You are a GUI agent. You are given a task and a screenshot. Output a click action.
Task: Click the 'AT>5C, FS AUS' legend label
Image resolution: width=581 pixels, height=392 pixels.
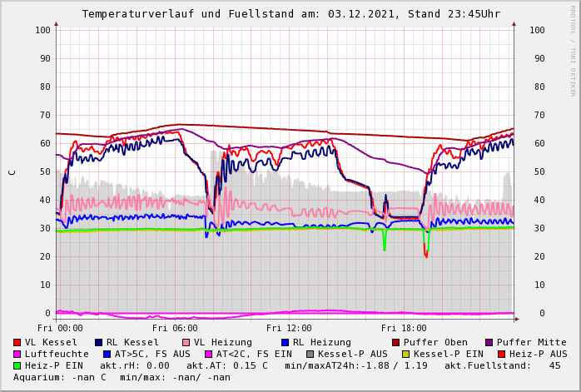coord(152,354)
